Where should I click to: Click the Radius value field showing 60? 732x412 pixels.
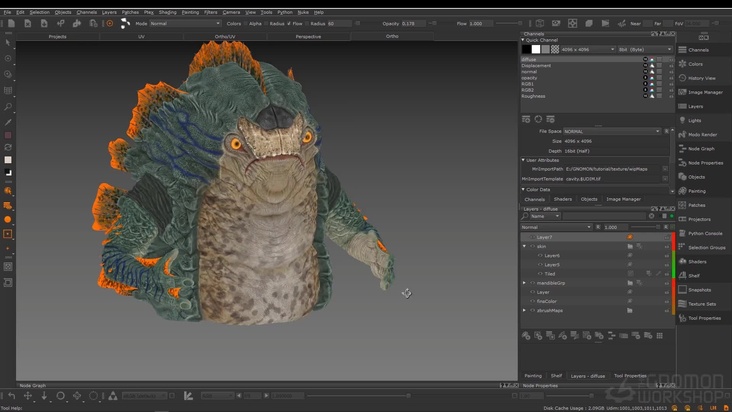[x=340, y=23]
